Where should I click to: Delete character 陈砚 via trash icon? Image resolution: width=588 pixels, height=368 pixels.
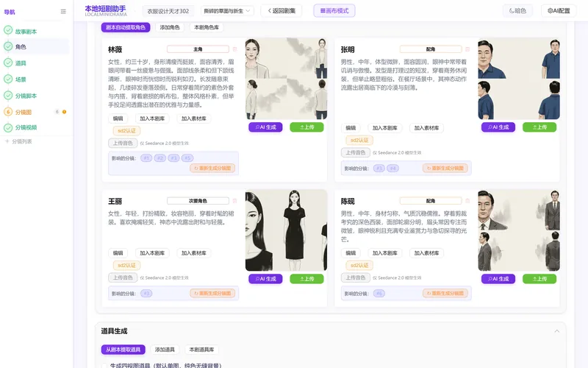[467, 201]
